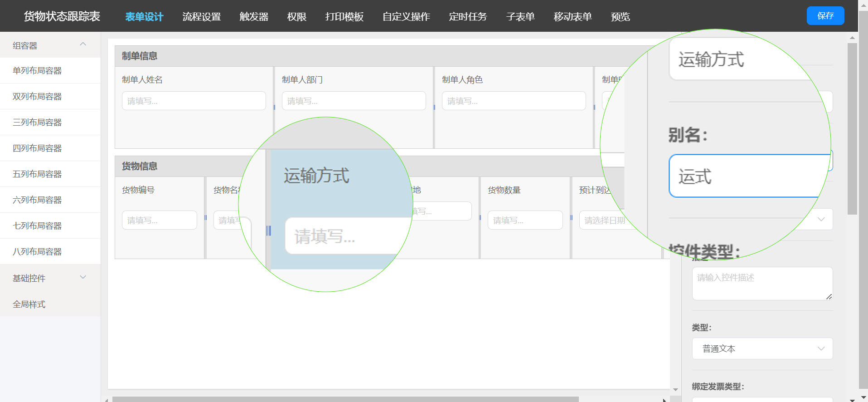The width and height of the screenshot is (868, 402).
Task: Switch to the 流程设置 tab
Action: [x=202, y=17]
